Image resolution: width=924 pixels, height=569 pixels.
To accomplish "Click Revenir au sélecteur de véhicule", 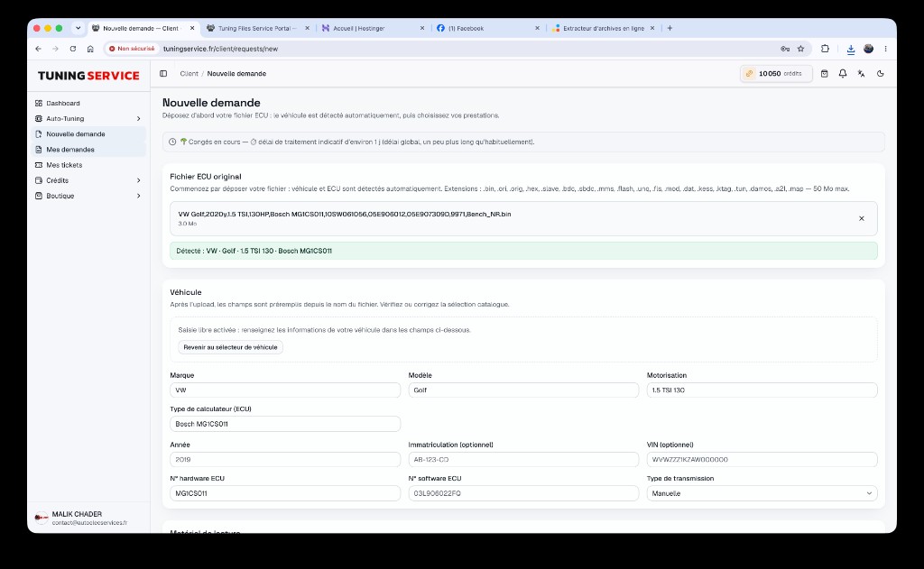I will 230,347.
